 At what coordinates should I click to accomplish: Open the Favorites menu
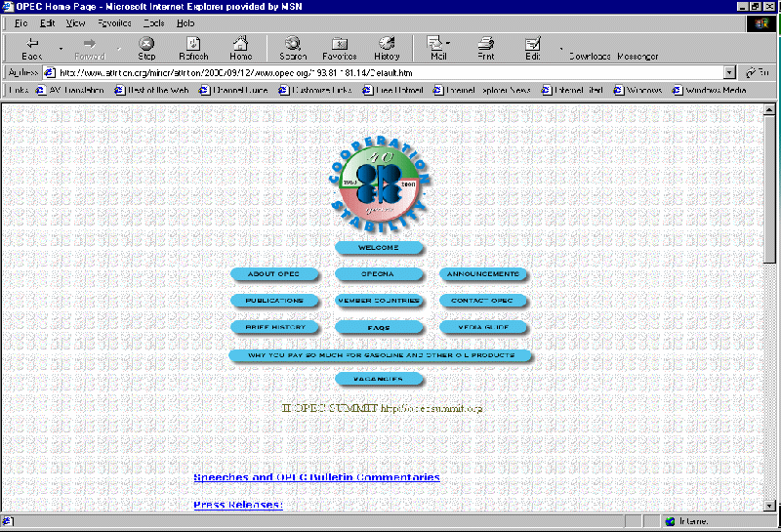[x=114, y=22]
